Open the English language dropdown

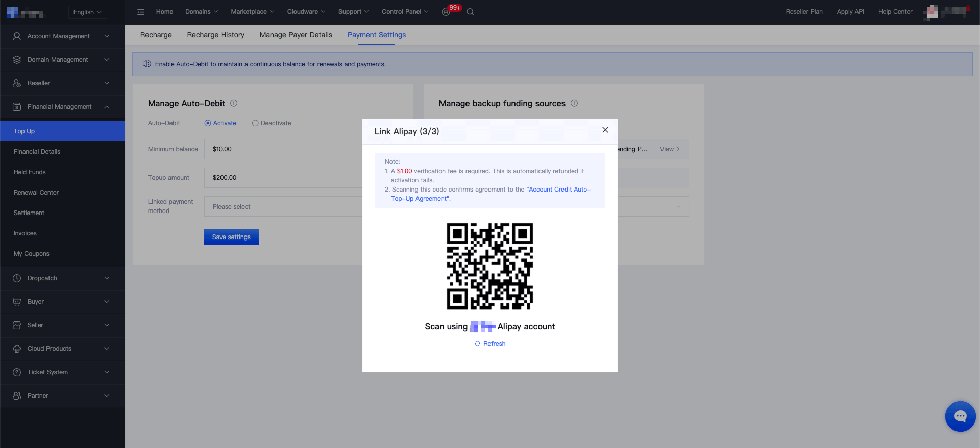[x=87, y=12]
